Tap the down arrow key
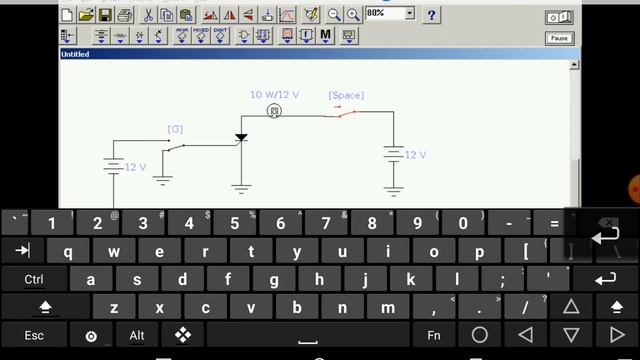This screenshot has height=360, width=640. click(571, 336)
